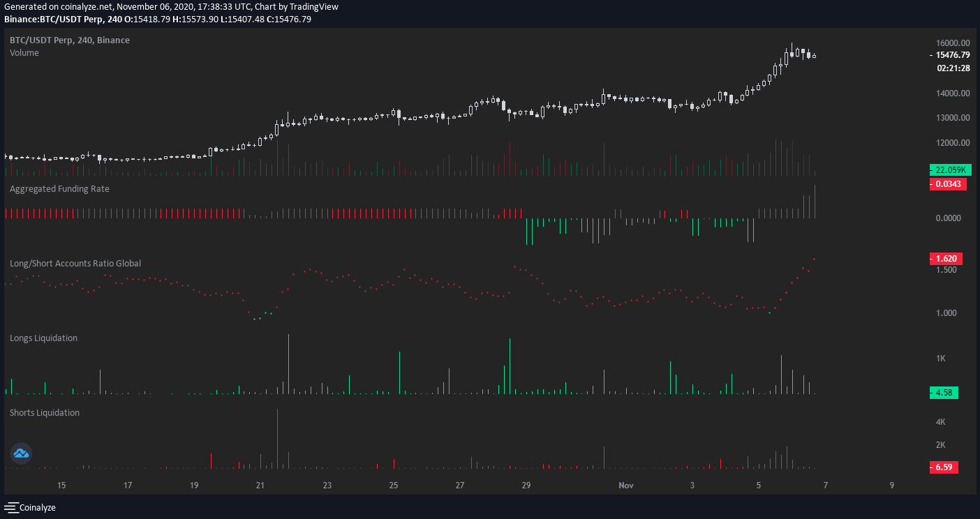Click the red 0.0343 funding rate tag
This screenshot has width=980, height=519.
tap(947, 184)
